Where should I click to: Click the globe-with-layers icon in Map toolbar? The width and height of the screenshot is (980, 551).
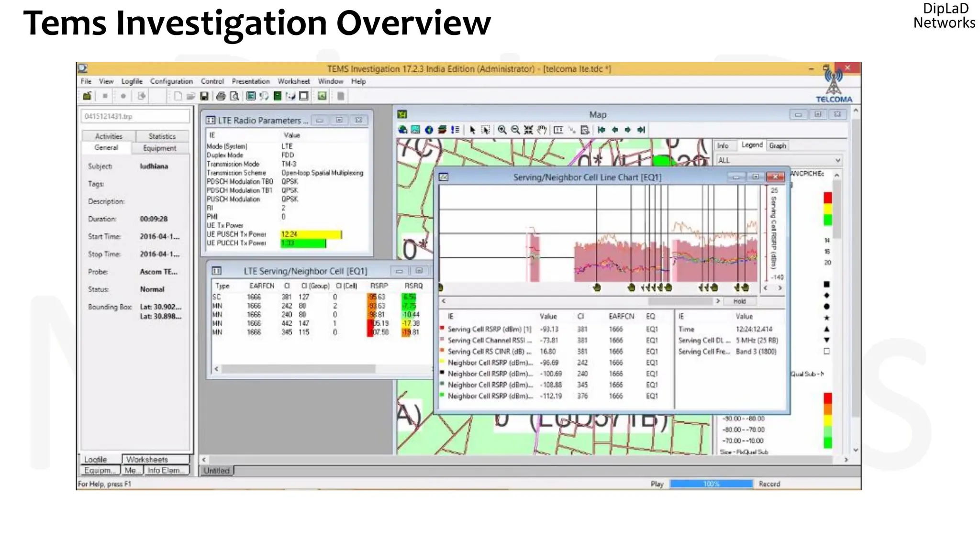[402, 130]
